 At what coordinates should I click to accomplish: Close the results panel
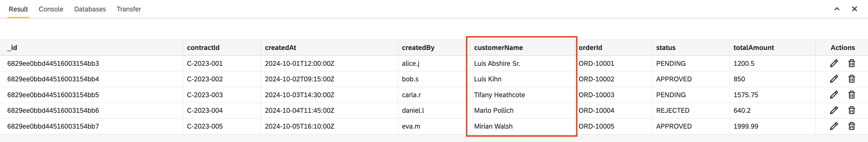pyautogui.click(x=854, y=9)
